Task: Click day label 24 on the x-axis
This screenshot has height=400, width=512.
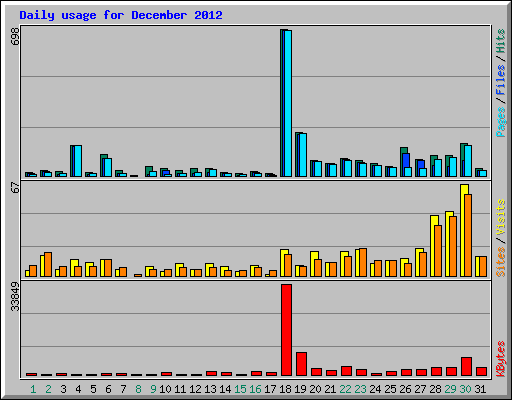Action: pyautogui.click(x=375, y=389)
